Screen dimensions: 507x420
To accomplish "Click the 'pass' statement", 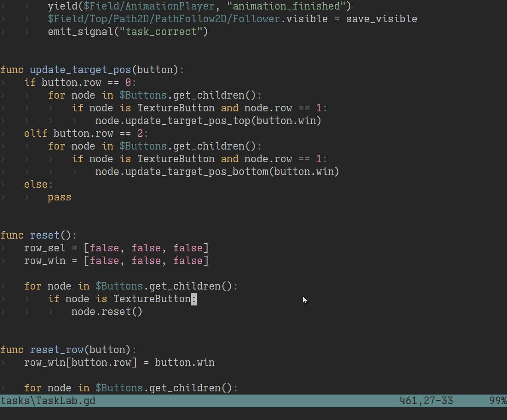I will (59, 197).
